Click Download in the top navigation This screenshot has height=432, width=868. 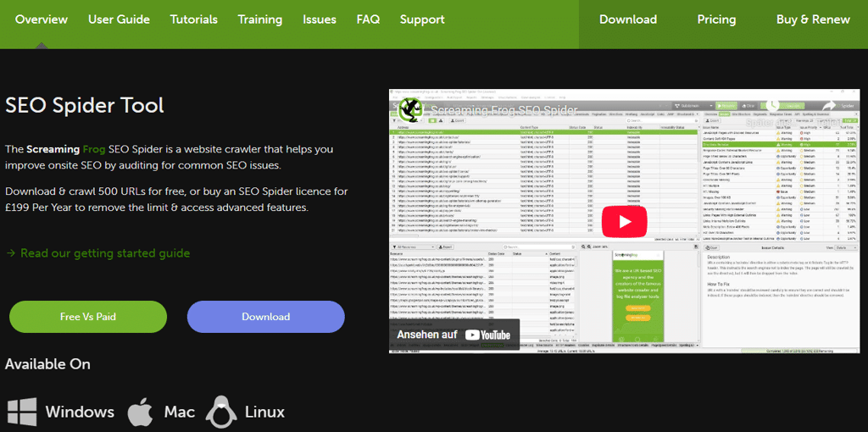click(628, 19)
